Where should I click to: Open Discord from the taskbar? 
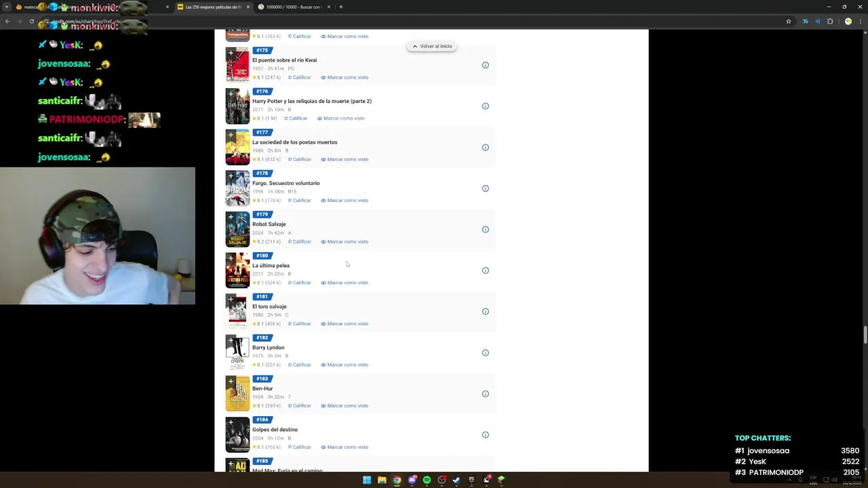(412, 480)
